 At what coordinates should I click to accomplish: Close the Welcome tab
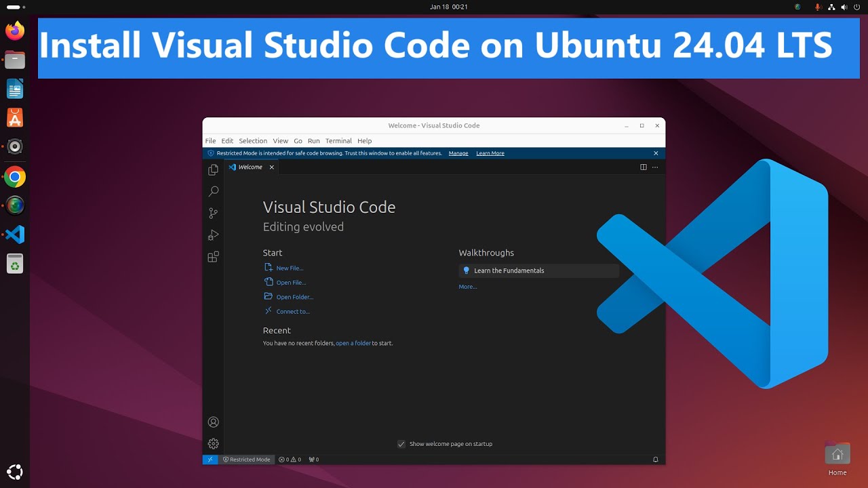point(272,167)
